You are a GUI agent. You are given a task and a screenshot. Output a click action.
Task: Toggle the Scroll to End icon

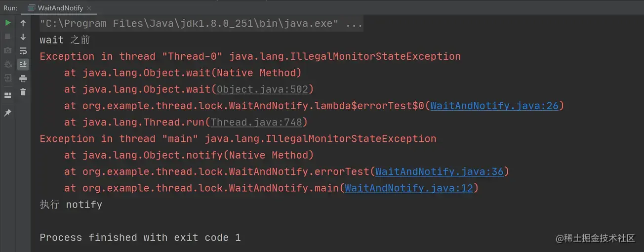[x=23, y=64]
